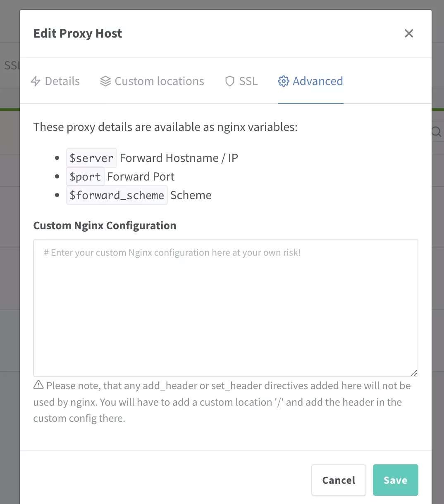Click the shield icon for SSL
The width and height of the screenshot is (444, 504).
(229, 81)
